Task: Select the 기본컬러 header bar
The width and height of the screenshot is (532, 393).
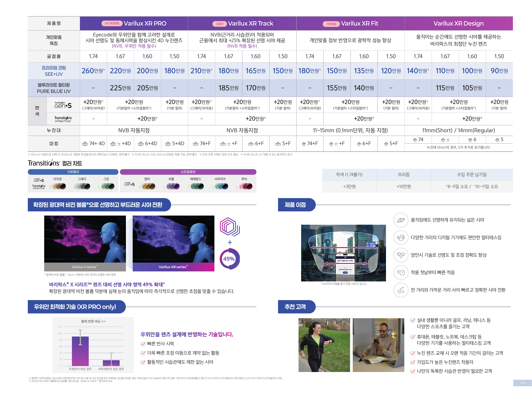Action: click(73, 172)
